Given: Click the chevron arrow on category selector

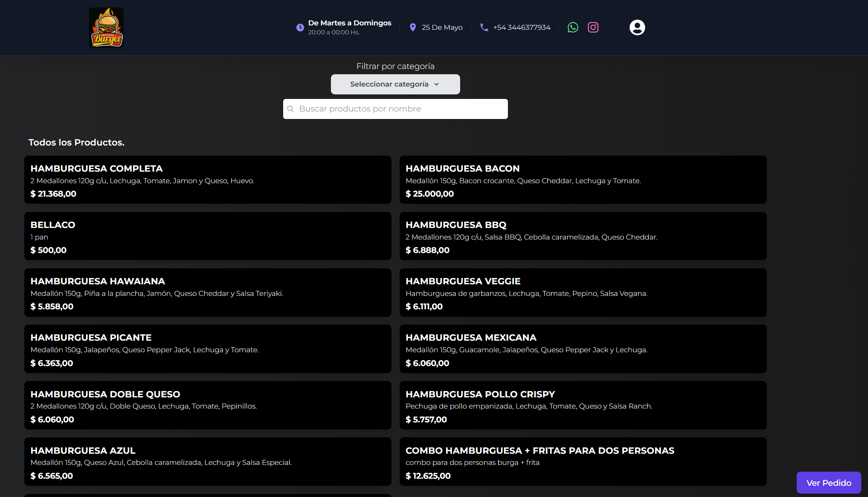Looking at the screenshot, I should click(x=437, y=84).
